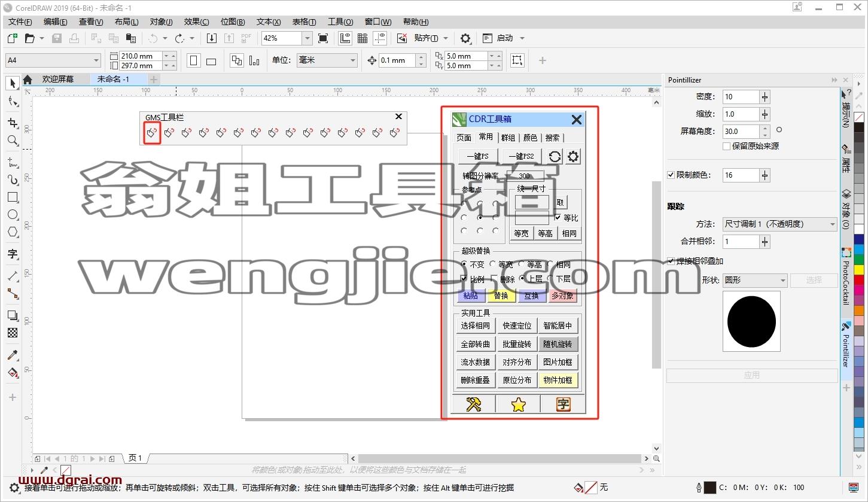
Task: Select the Polygon tool
Action: click(12, 232)
